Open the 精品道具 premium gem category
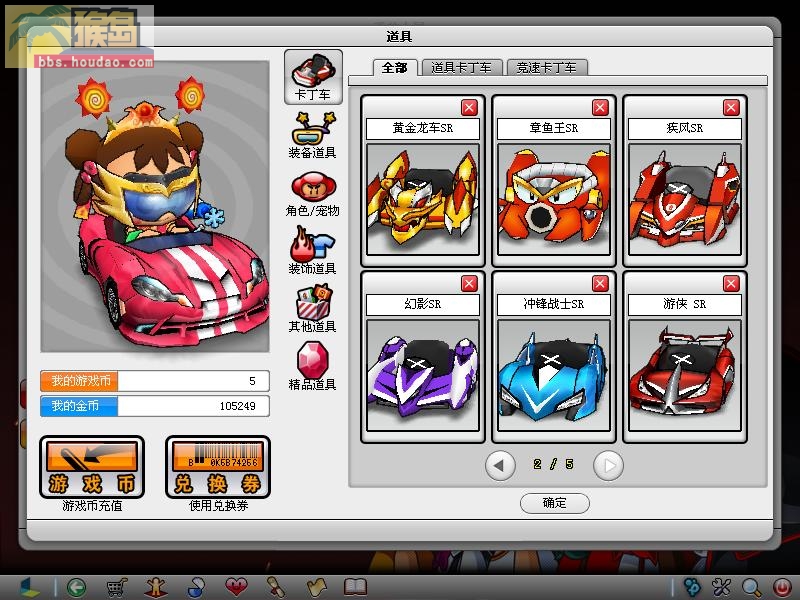This screenshot has width=800, height=600. (313, 366)
